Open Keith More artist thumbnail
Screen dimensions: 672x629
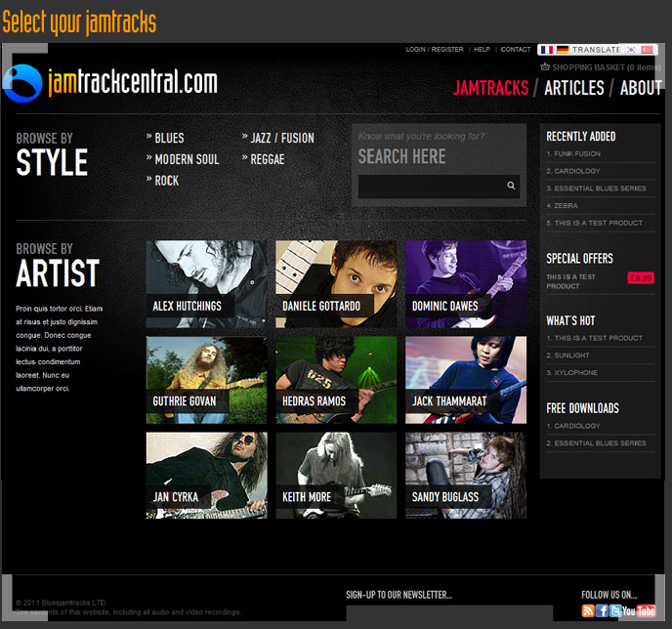pyautogui.click(x=336, y=476)
